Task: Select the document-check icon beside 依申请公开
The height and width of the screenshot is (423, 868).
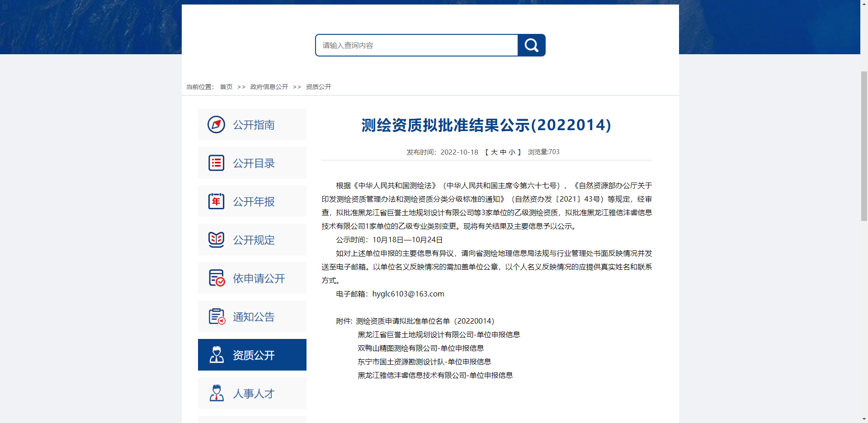Action: [216, 278]
